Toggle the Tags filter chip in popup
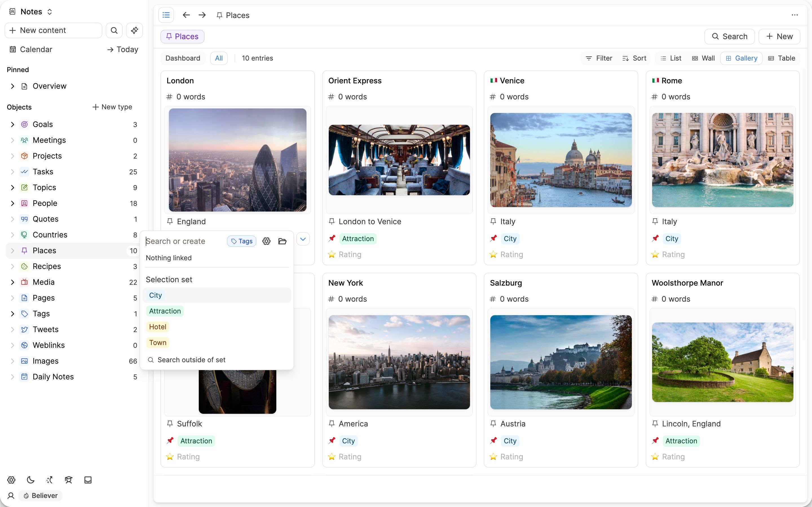812x507 pixels. tap(242, 241)
